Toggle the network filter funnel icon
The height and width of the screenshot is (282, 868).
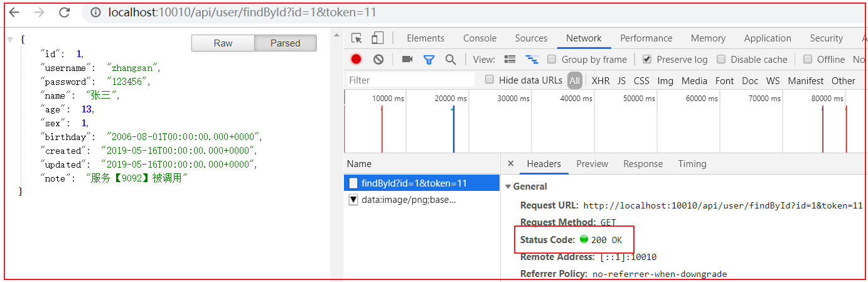click(x=429, y=59)
